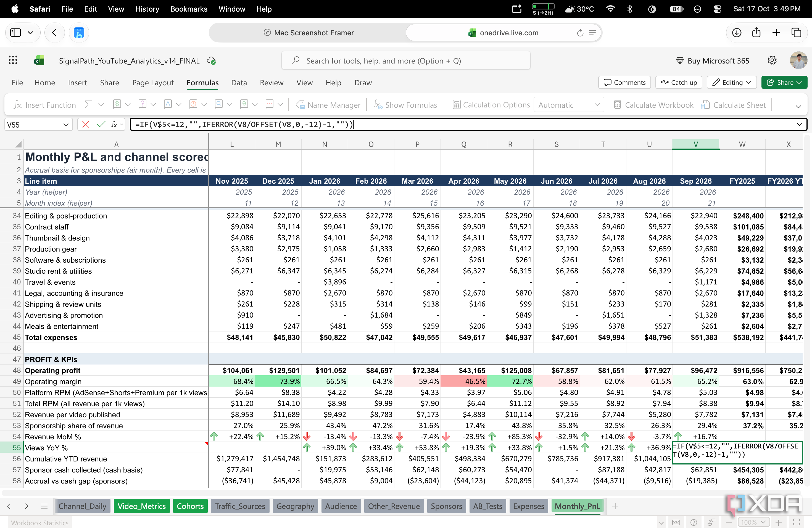Open the Editing mode dropdown
This screenshot has width=812, height=528.
pos(732,83)
